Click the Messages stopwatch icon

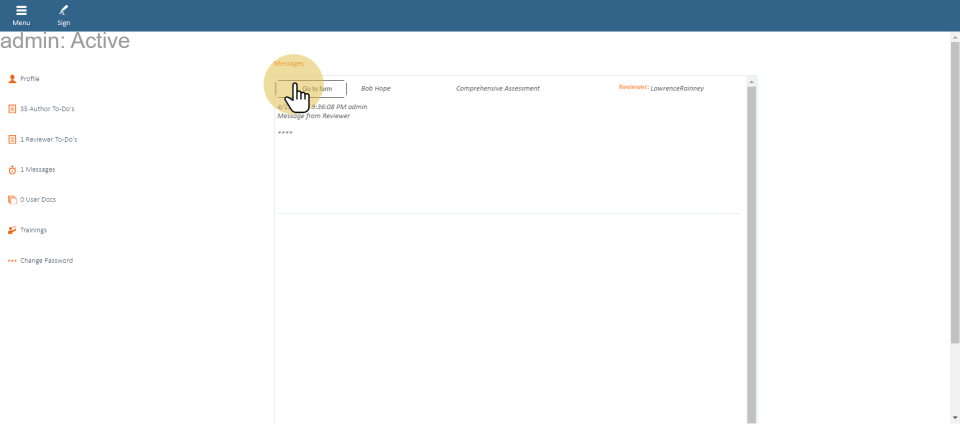coord(12,170)
